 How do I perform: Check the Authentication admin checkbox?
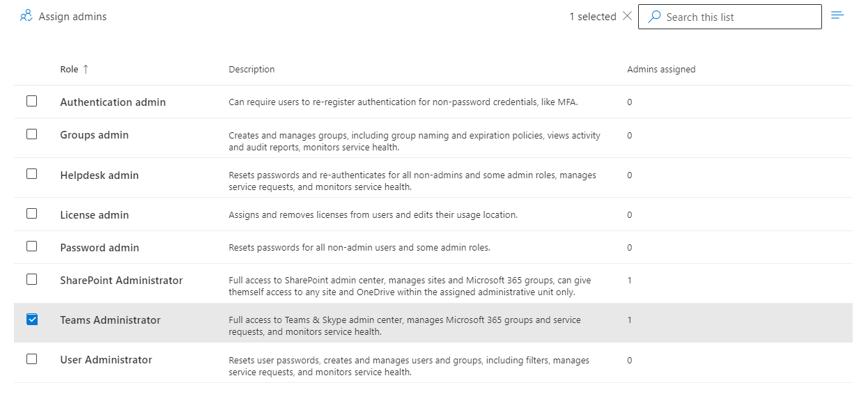(x=31, y=102)
